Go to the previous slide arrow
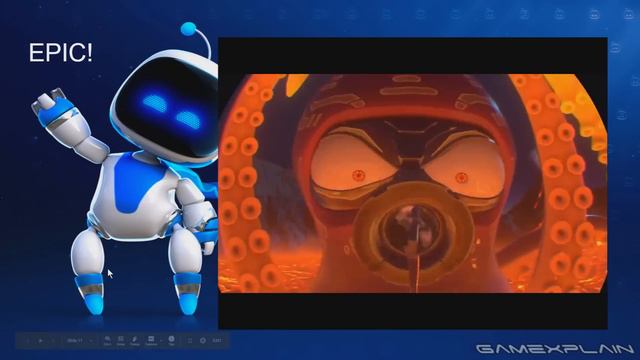Screen dimensions: 640x360 (28, 340)
